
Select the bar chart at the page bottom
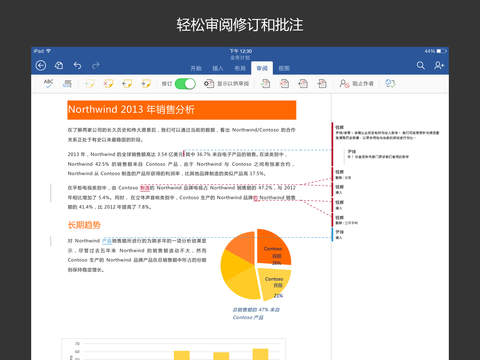pyautogui.click(x=173, y=349)
